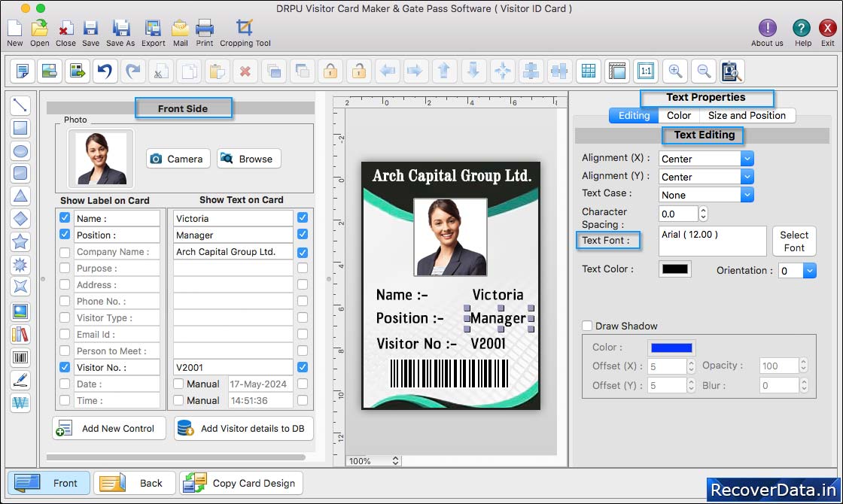This screenshot has width=843, height=504.
Task: Enable the Draw Shadow checkbox
Action: point(587,326)
